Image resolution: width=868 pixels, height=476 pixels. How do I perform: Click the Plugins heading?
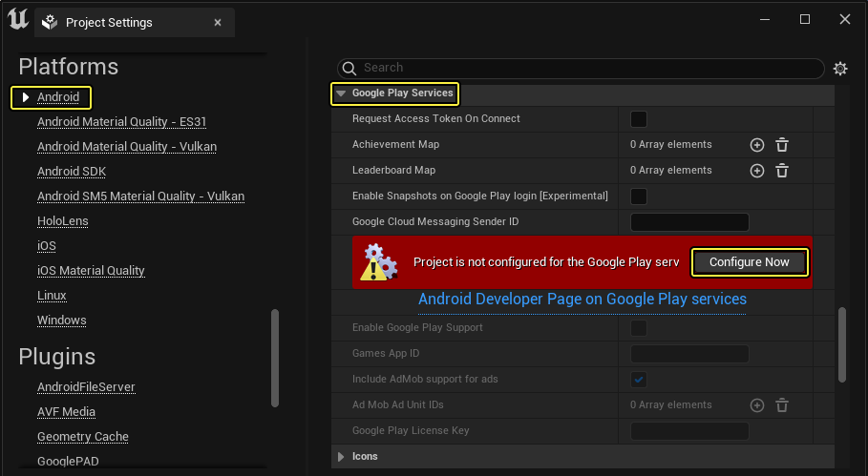coord(57,357)
